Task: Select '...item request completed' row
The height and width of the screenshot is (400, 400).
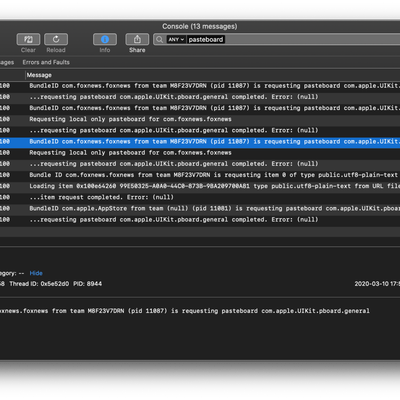Action: 200,197
